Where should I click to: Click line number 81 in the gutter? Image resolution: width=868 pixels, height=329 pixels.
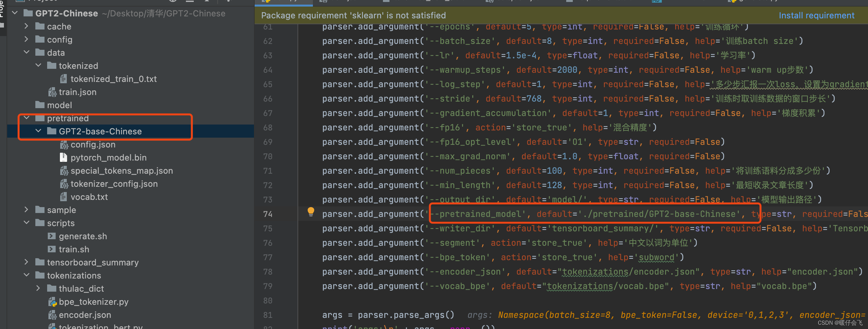[x=268, y=315]
